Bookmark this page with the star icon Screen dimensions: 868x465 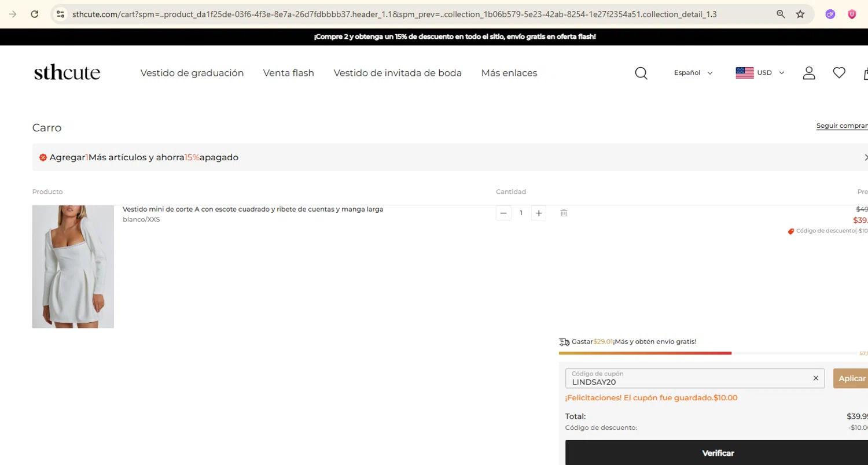[x=800, y=14]
